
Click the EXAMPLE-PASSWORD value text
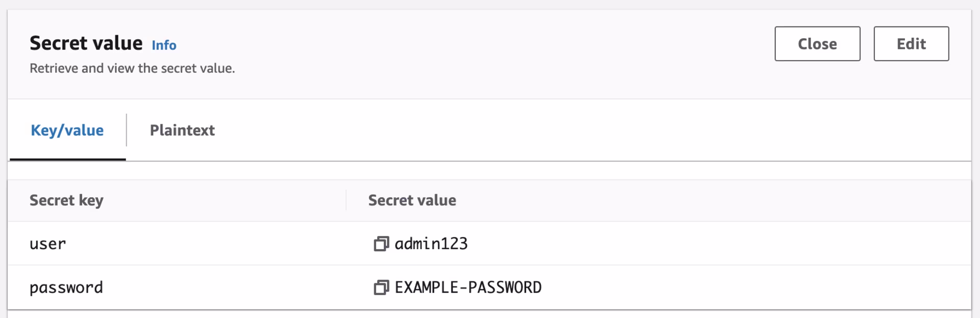pyautogui.click(x=468, y=288)
